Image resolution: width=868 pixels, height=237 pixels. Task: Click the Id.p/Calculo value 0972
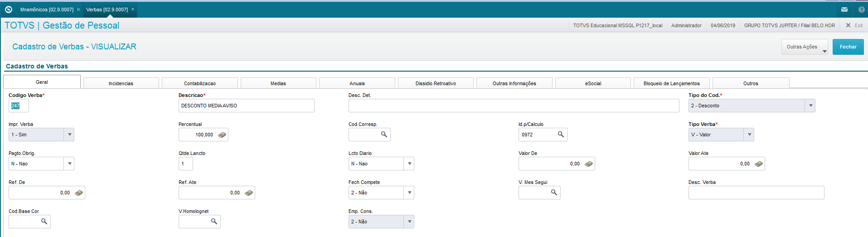click(527, 135)
